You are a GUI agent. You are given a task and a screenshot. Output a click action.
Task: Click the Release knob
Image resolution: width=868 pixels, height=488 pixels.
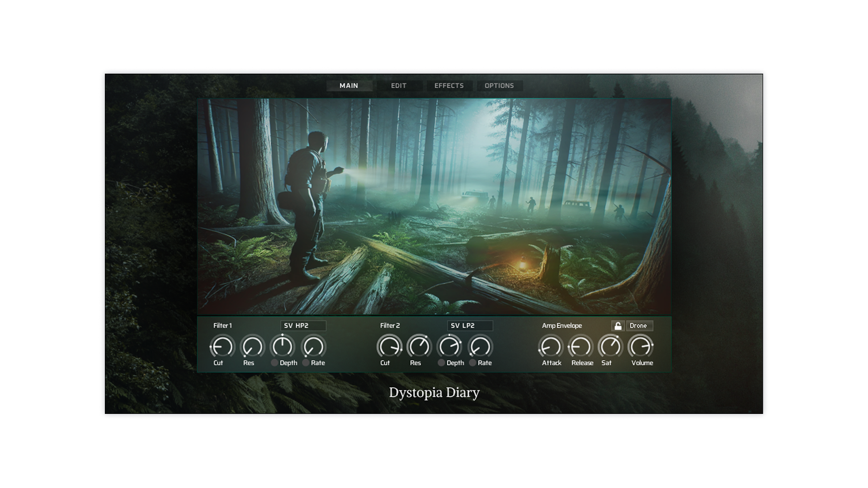(x=580, y=347)
